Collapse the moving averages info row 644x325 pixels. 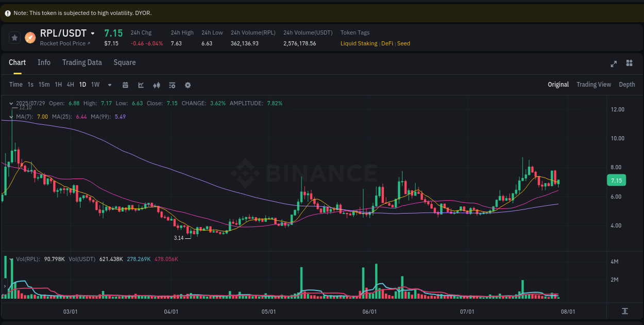pos(11,117)
